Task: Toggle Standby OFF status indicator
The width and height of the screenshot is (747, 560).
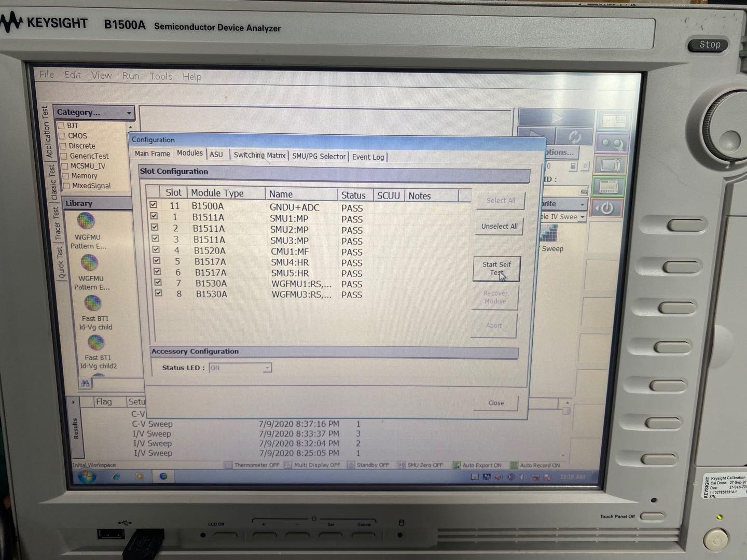Action: click(368, 465)
